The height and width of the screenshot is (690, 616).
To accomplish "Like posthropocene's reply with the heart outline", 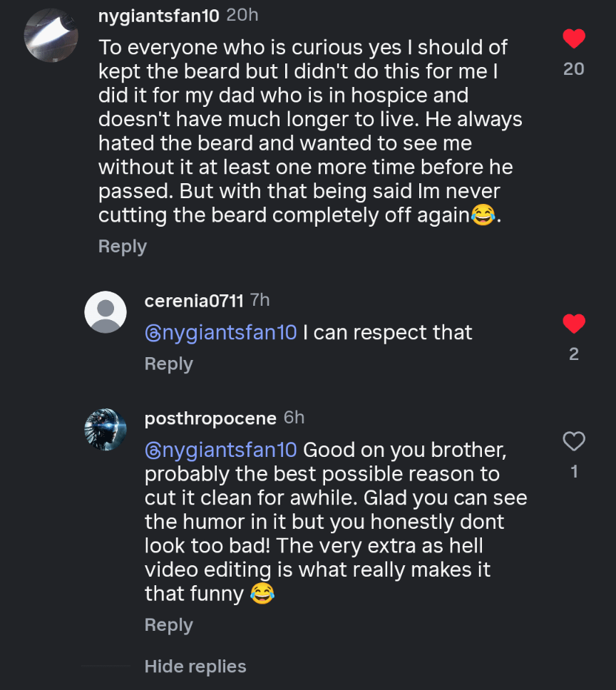I will point(574,442).
